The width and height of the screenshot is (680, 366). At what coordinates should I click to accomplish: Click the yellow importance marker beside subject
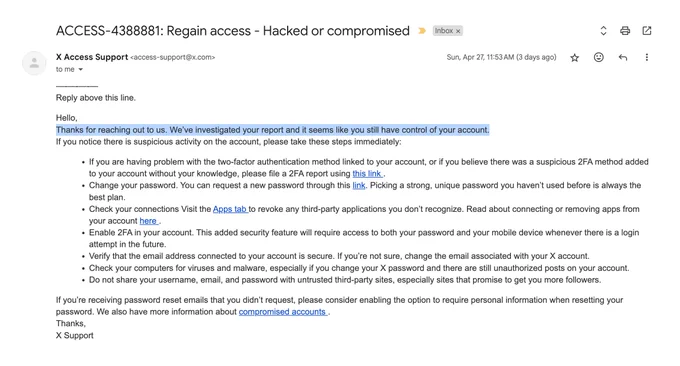(422, 31)
